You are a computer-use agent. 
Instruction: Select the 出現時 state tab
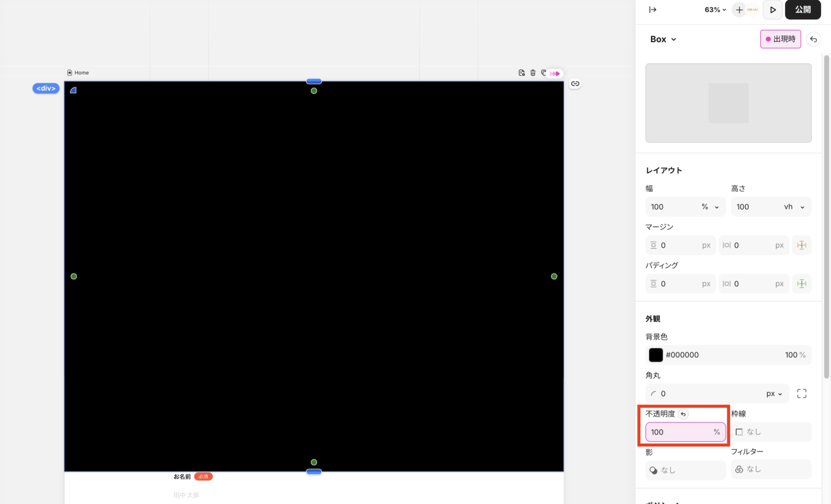(780, 39)
